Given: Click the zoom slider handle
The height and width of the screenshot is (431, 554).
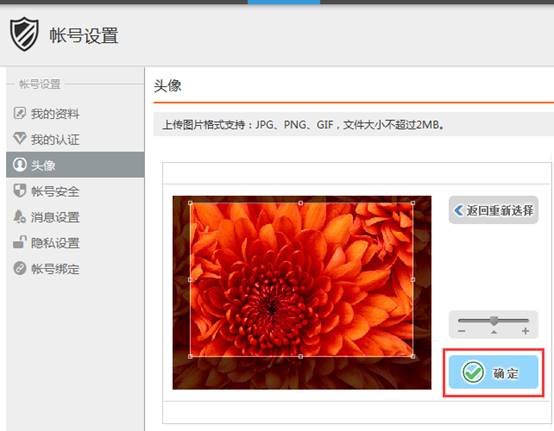Looking at the screenshot, I should [x=494, y=321].
